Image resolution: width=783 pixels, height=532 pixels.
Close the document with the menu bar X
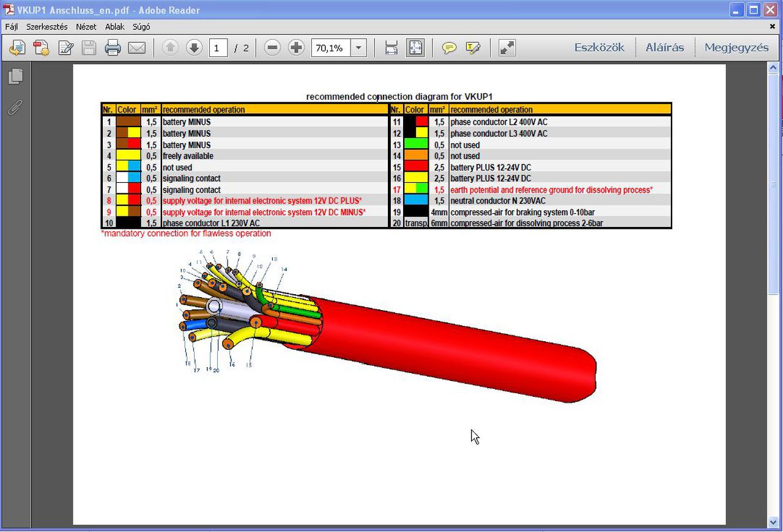coord(773,27)
